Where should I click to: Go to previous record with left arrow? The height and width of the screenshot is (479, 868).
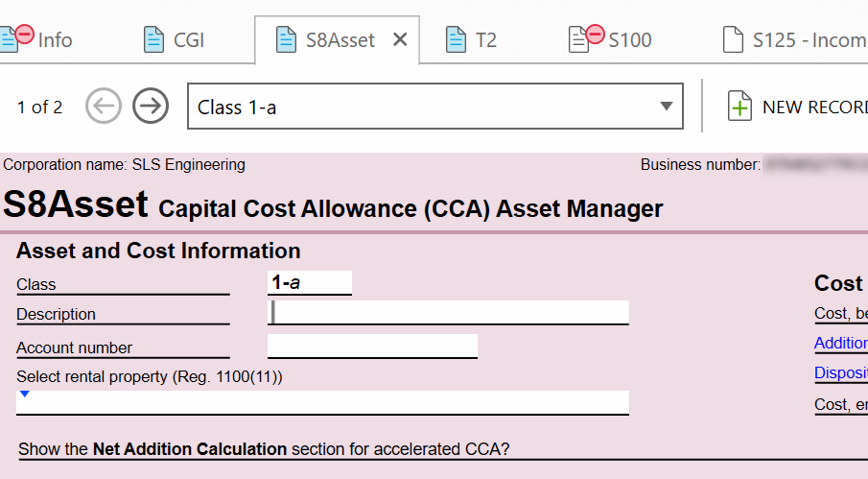click(x=104, y=106)
